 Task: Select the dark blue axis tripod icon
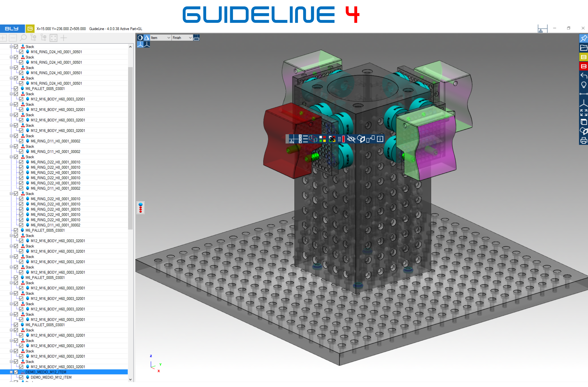tap(147, 44)
